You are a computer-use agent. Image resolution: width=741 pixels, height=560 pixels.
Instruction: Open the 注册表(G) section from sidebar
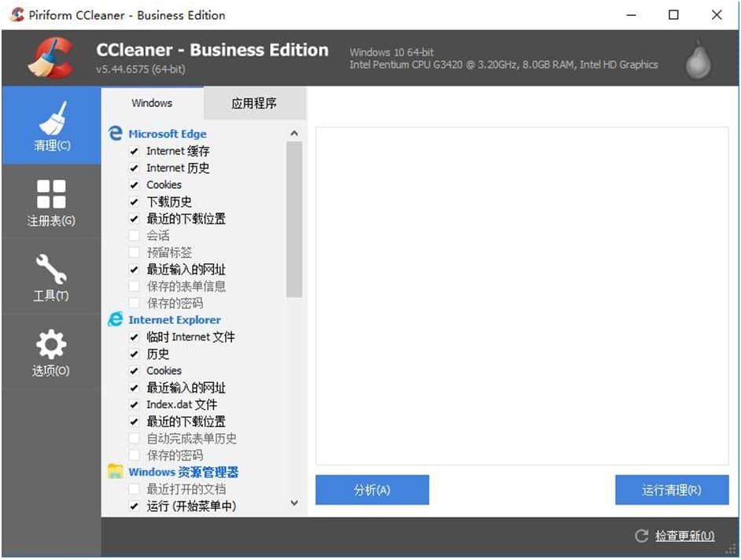[x=50, y=201]
